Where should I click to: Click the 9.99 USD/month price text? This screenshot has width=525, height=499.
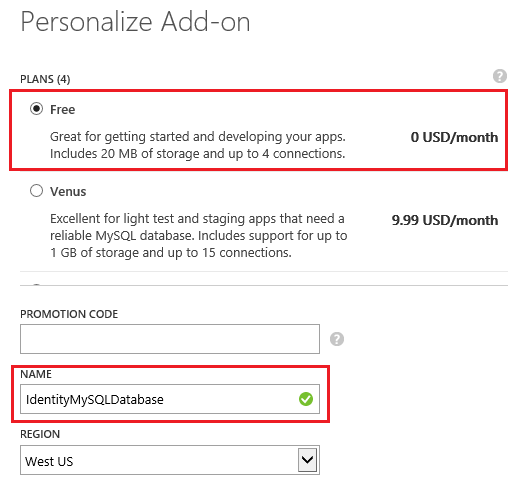click(x=445, y=220)
